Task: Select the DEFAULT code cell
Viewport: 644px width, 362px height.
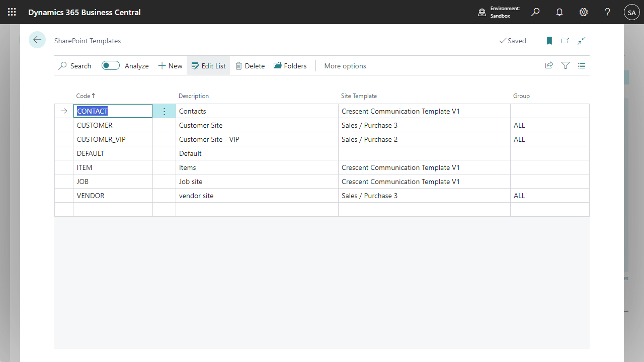Action: pos(113,153)
